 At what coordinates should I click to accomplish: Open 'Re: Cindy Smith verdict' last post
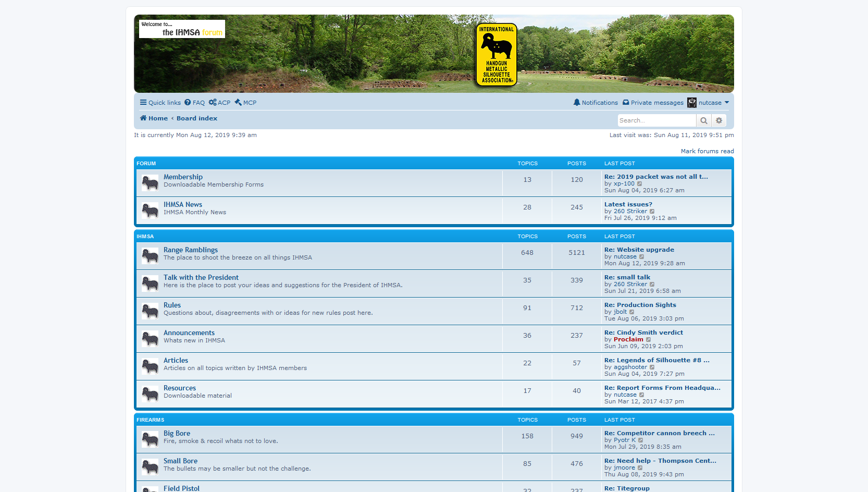click(x=643, y=333)
